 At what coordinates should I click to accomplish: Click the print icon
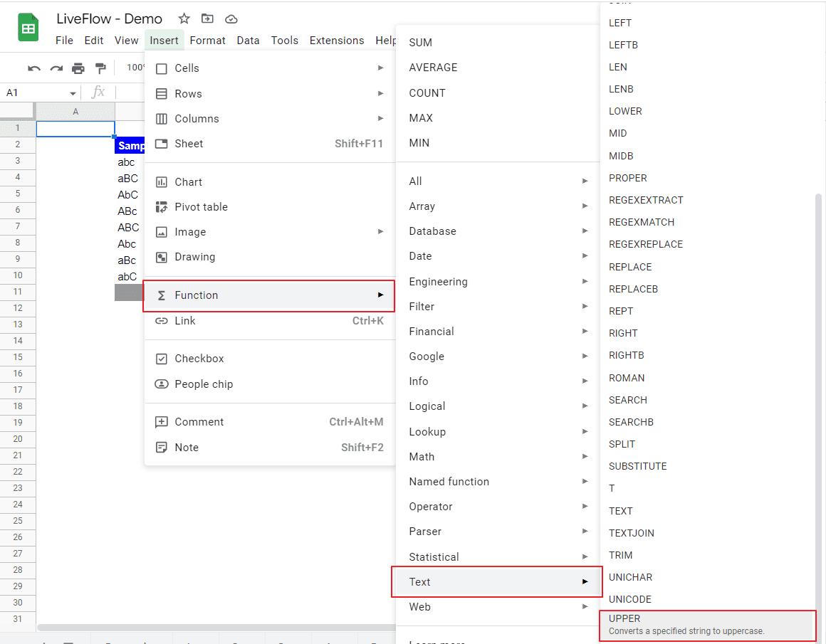point(78,68)
